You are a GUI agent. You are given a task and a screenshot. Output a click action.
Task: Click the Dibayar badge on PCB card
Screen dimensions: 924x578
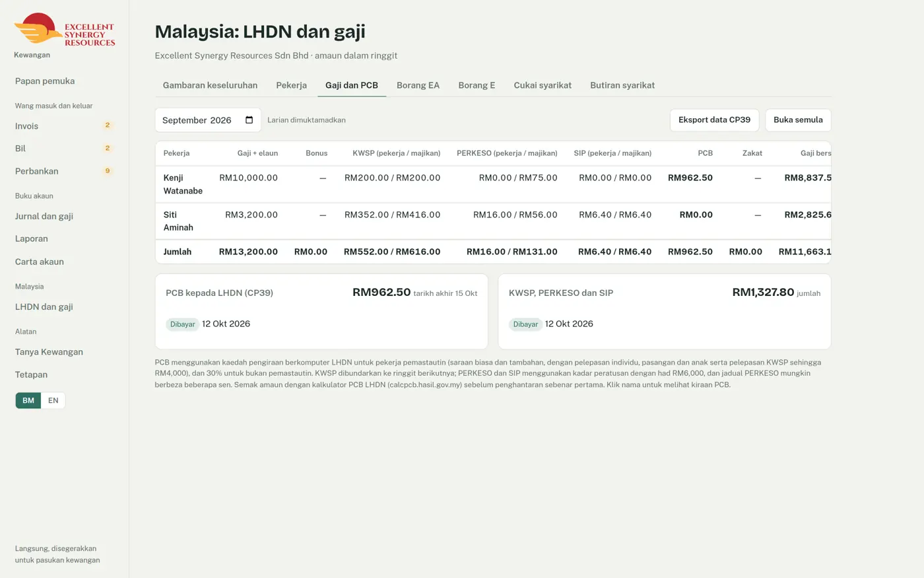[x=182, y=324]
